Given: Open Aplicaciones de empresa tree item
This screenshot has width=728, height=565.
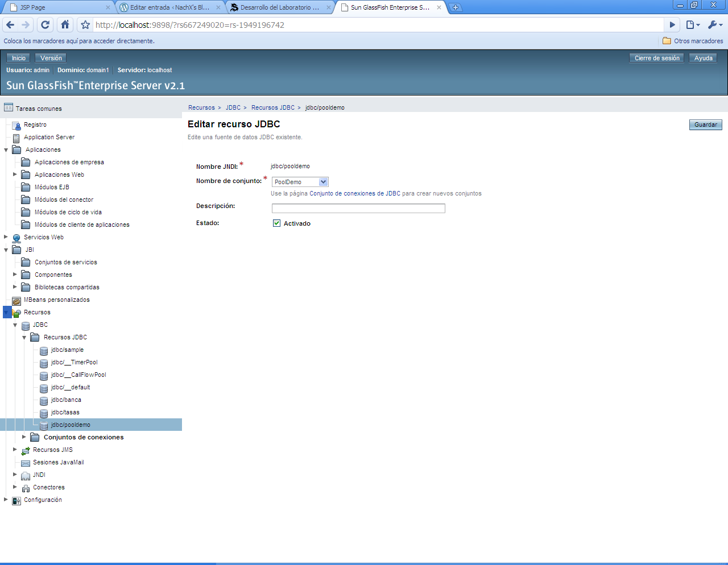Looking at the screenshot, I should point(69,162).
